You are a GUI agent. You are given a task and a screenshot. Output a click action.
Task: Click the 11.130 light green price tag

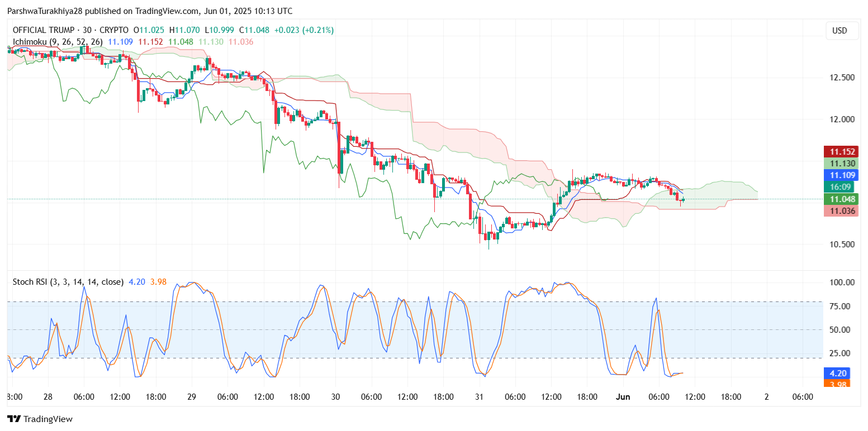click(x=840, y=163)
